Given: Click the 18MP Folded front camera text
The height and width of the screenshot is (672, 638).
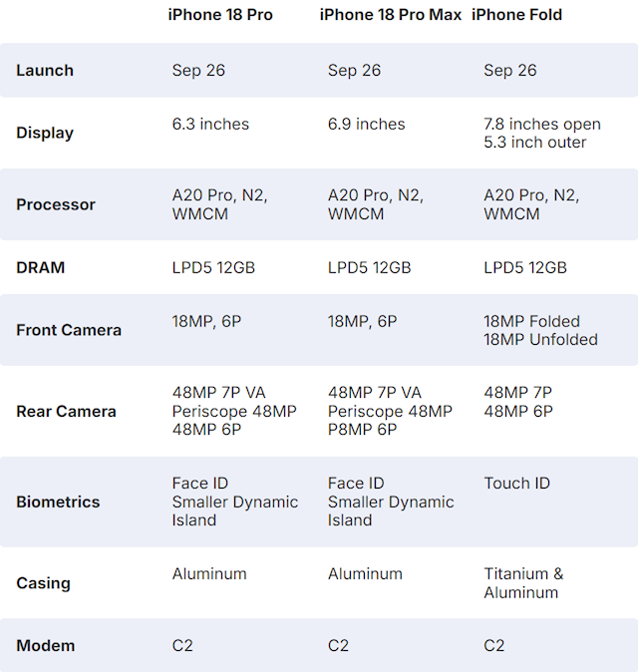Looking at the screenshot, I should click(x=531, y=321).
